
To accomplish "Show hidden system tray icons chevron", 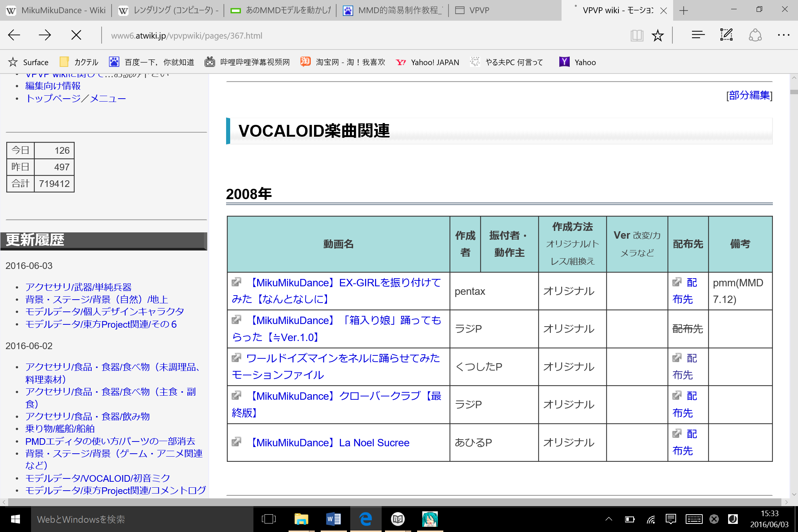I will pyautogui.click(x=609, y=519).
